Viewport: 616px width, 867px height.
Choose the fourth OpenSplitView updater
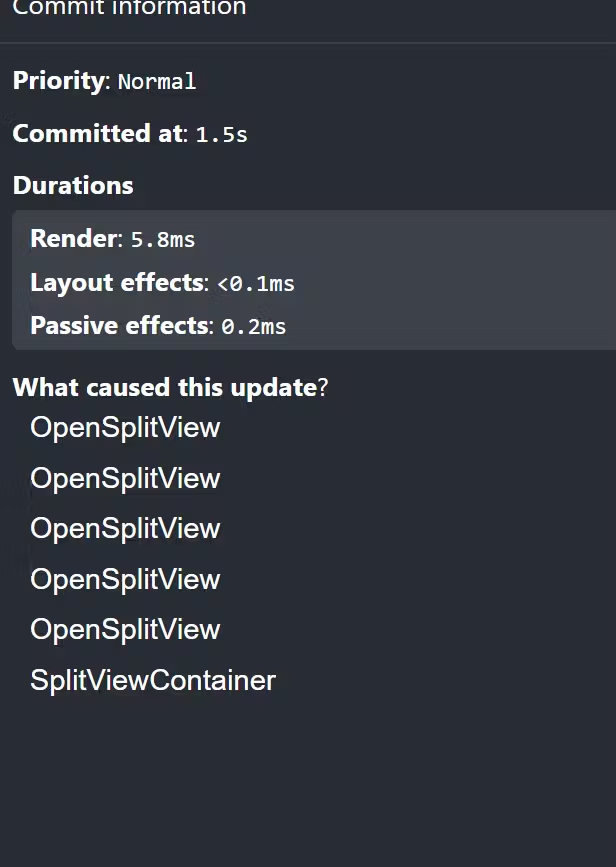pyautogui.click(x=125, y=580)
